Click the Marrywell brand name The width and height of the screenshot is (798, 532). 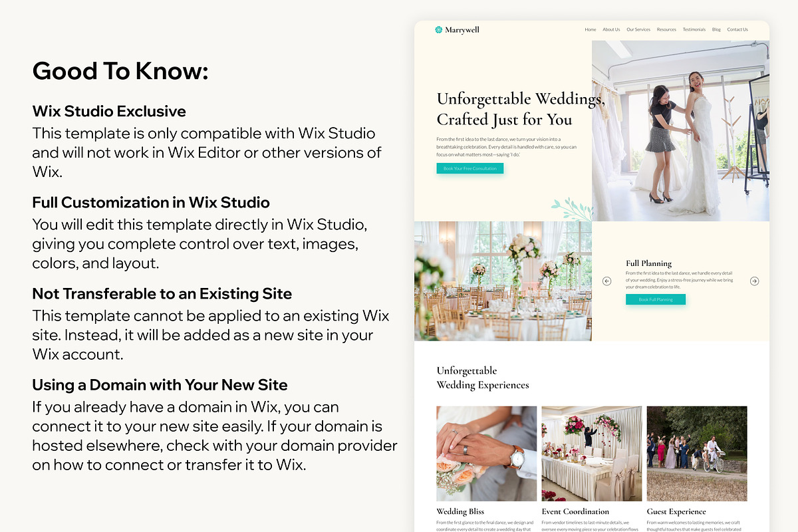[462, 29]
